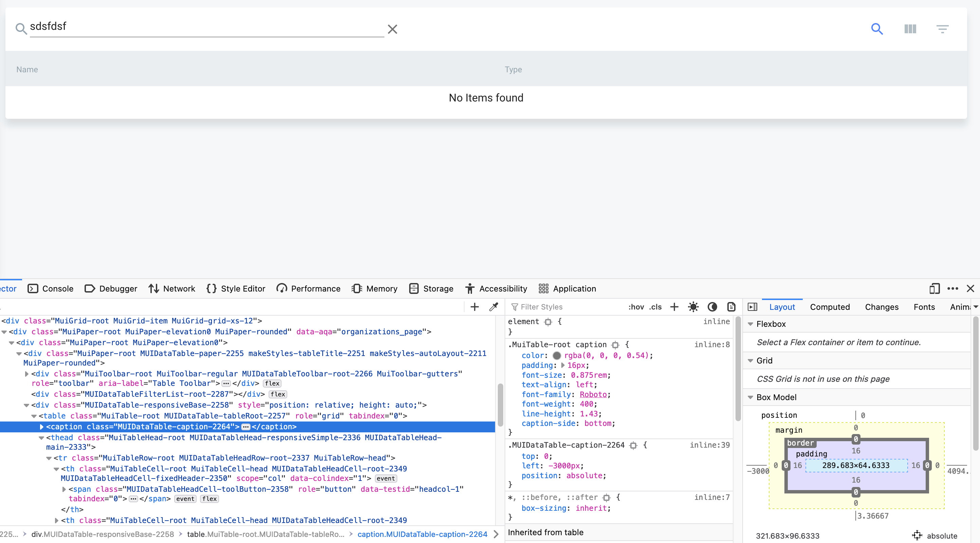Click inside the Filter Styles input
The width and height of the screenshot is (980, 543).
551,306
